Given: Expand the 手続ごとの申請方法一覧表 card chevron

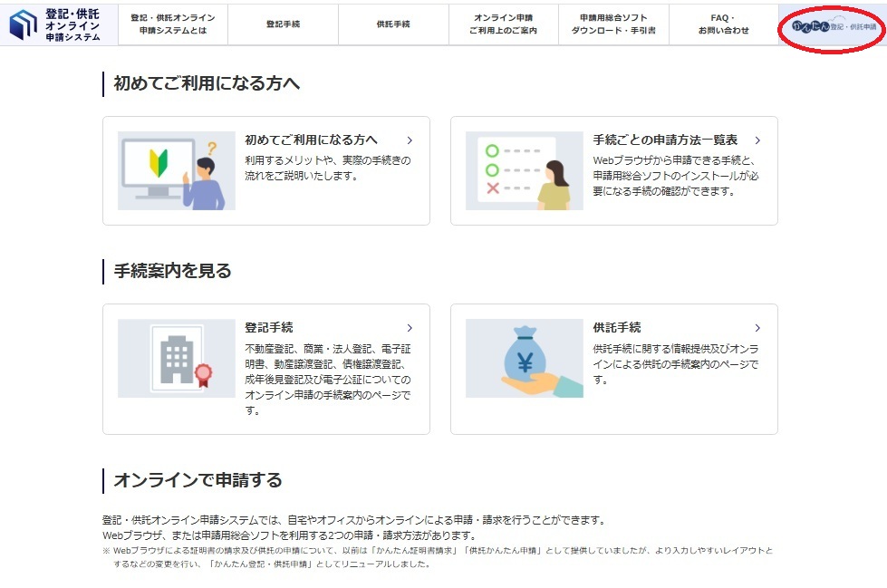Looking at the screenshot, I should pos(756,141).
